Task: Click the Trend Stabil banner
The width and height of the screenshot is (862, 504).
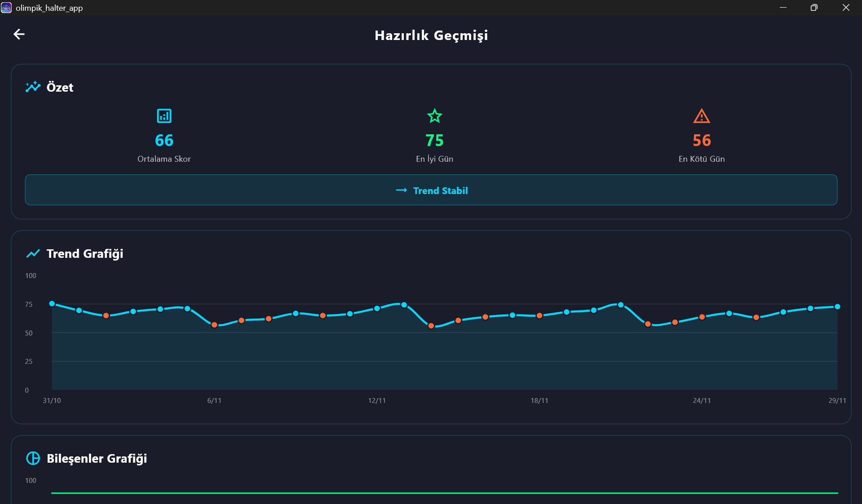Action: [431, 190]
